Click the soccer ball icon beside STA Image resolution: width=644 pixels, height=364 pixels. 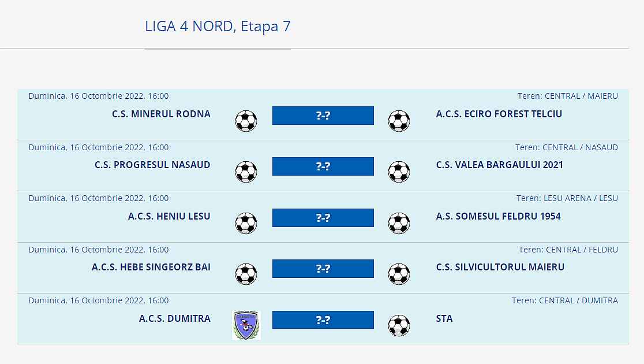399,325
